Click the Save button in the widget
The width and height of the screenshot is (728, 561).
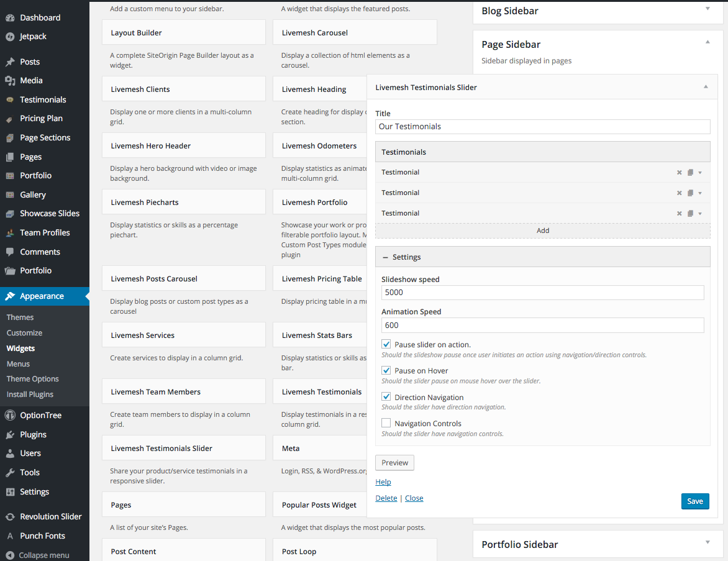tap(695, 501)
